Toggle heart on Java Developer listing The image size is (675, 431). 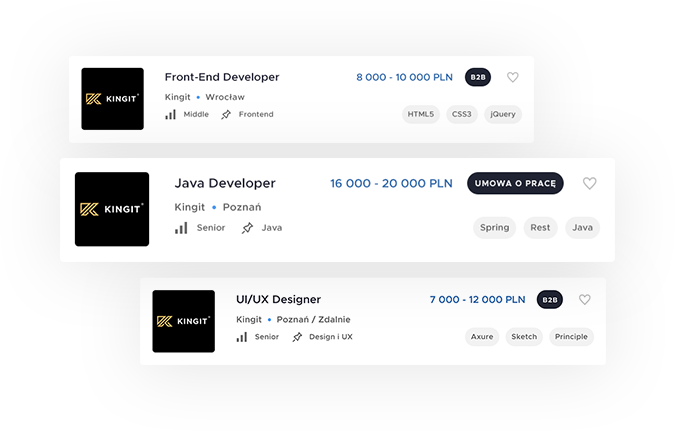pos(589,183)
